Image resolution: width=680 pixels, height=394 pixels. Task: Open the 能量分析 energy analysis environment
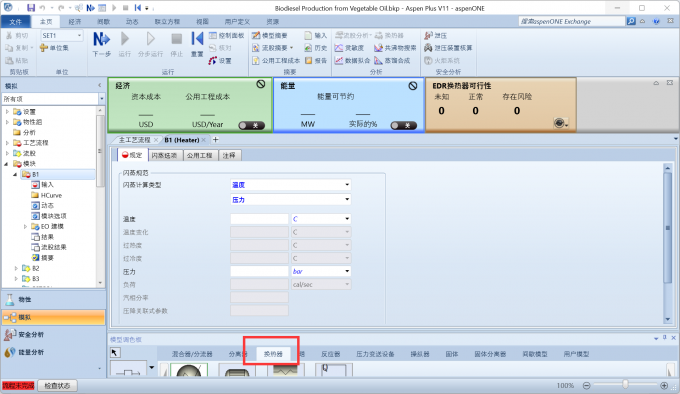point(53,352)
